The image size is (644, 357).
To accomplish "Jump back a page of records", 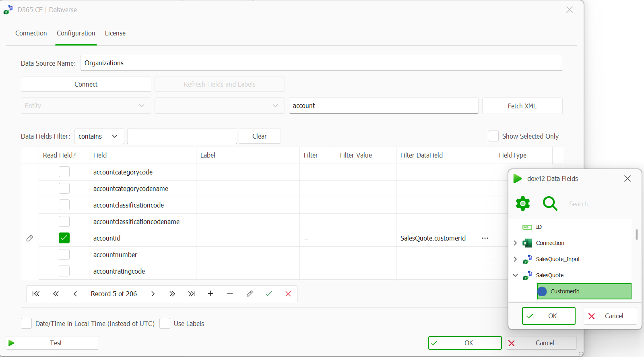I will pos(56,294).
